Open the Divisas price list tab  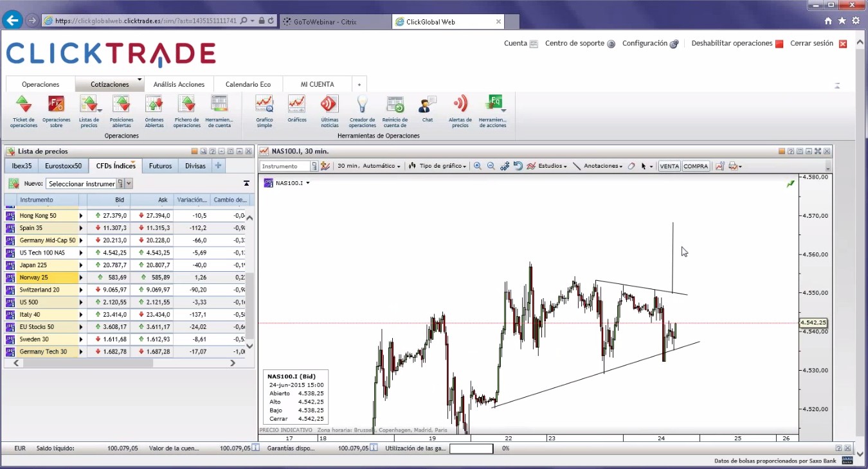195,166
